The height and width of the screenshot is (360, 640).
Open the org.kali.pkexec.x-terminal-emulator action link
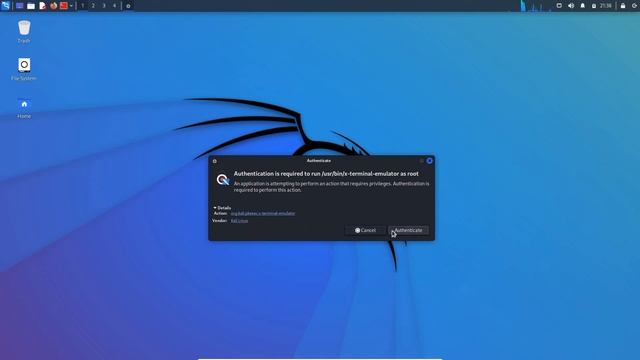point(263,213)
